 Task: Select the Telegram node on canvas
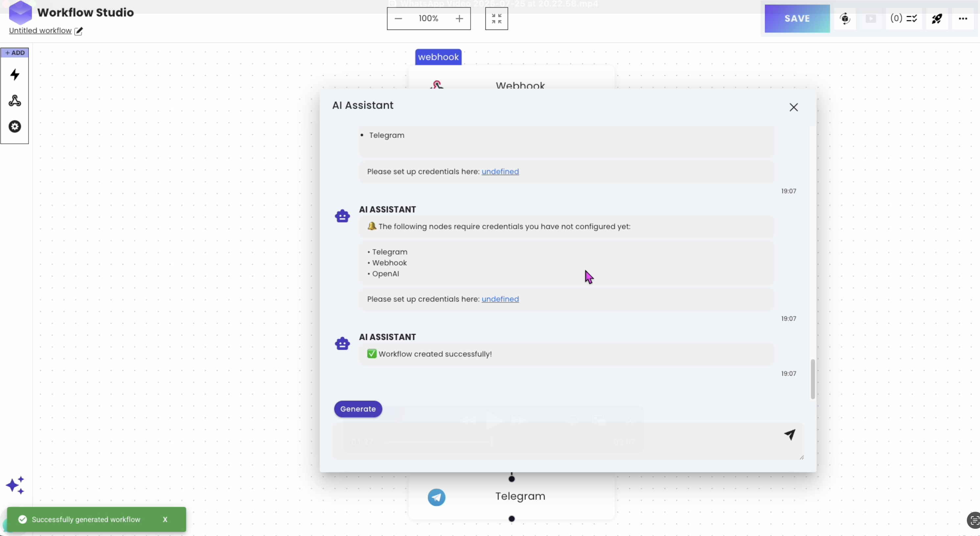(x=512, y=497)
